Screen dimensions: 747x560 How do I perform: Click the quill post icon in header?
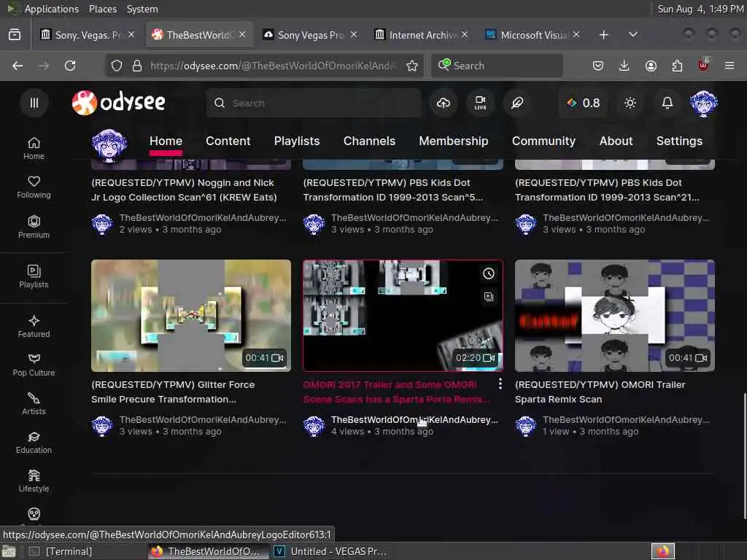point(517,103)
